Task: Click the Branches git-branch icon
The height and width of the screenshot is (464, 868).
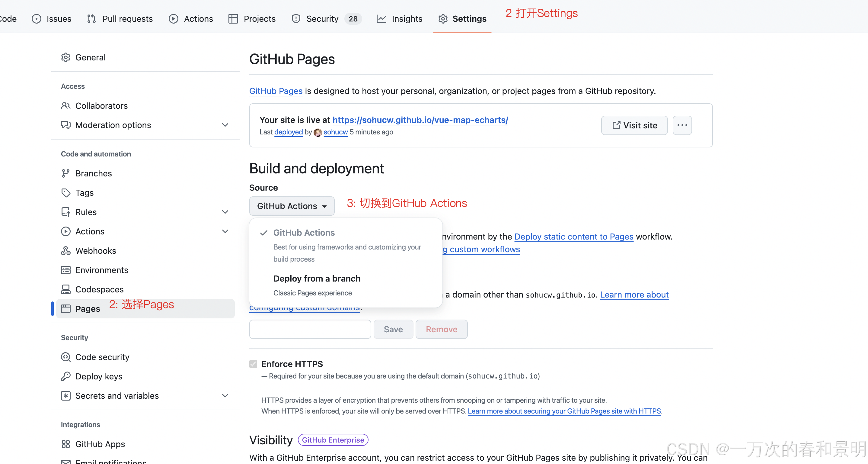Action: click(66, 173)
